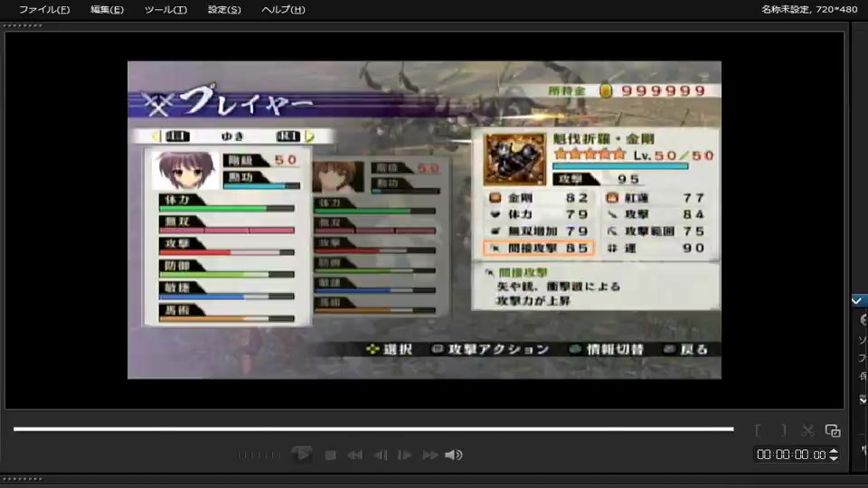868x488 pixels.
Task: Jump to the clip start
Action: pos(354,455)
